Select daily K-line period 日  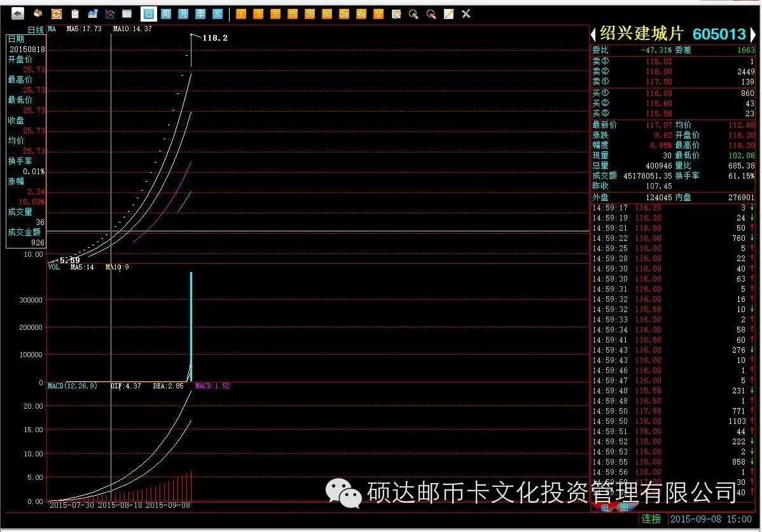(149, 13)
